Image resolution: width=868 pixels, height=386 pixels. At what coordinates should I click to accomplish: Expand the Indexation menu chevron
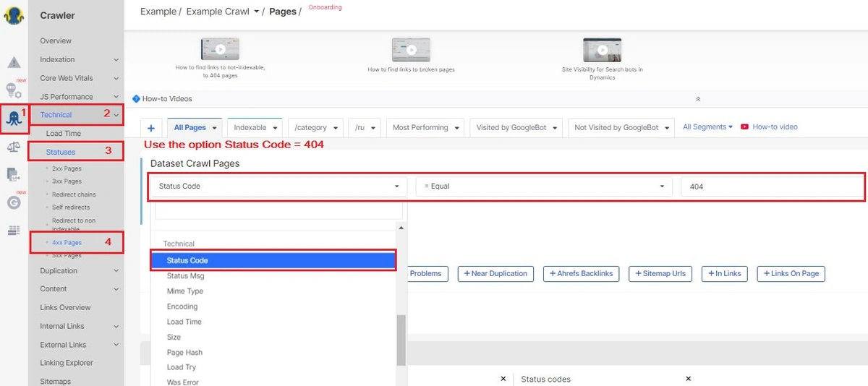(x=116, y=60)
